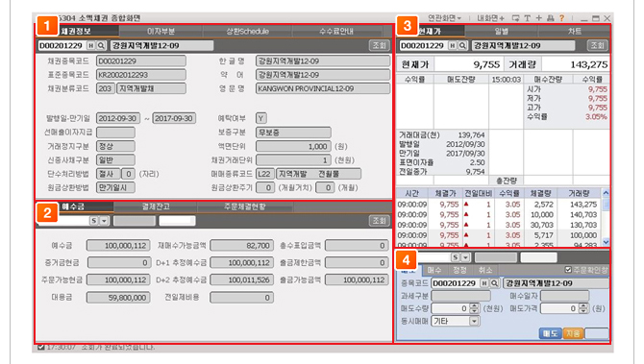The image size is (644, 364).
Task: Switch to the 수수료안내 tab
Action: coord(336,31)
